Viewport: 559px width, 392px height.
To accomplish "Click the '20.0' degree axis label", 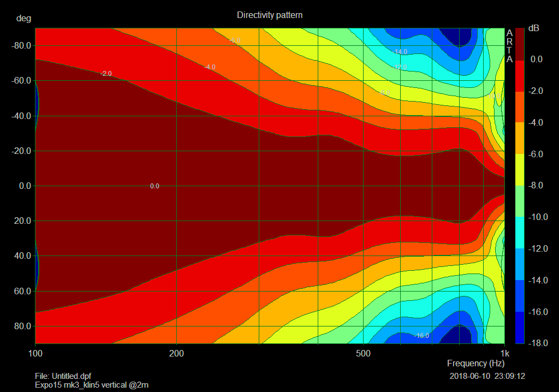I will coord(23,221).
